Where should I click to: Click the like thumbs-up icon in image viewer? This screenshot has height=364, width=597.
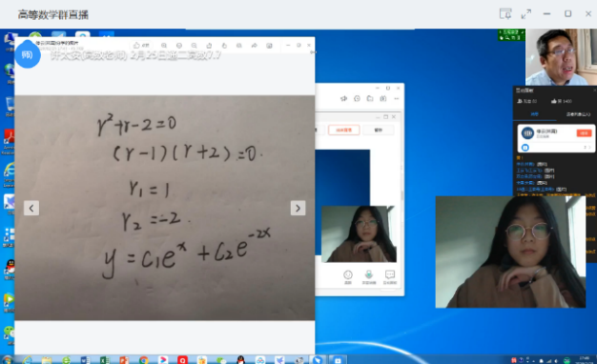pos(136,46)
